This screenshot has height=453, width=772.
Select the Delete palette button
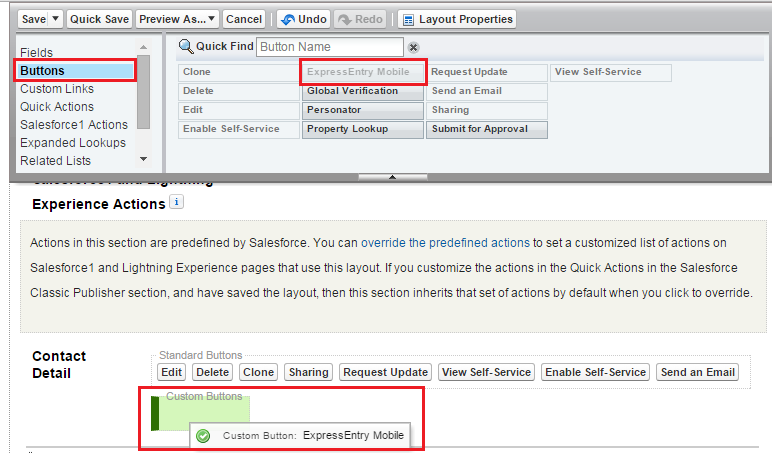click(x=238, y=91)
